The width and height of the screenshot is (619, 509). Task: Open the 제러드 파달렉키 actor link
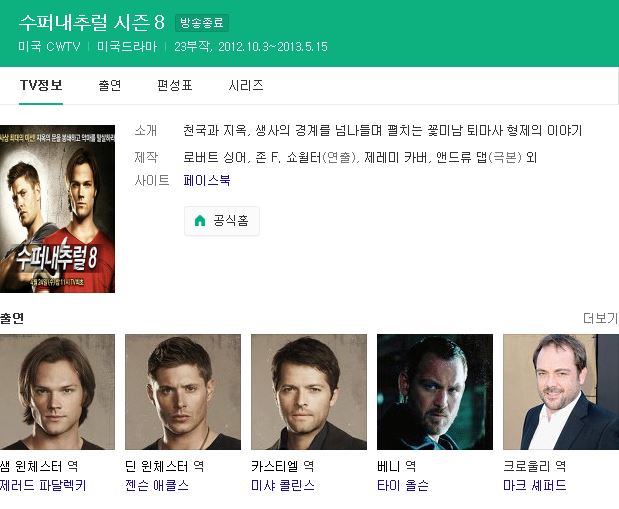pos(43,485)
